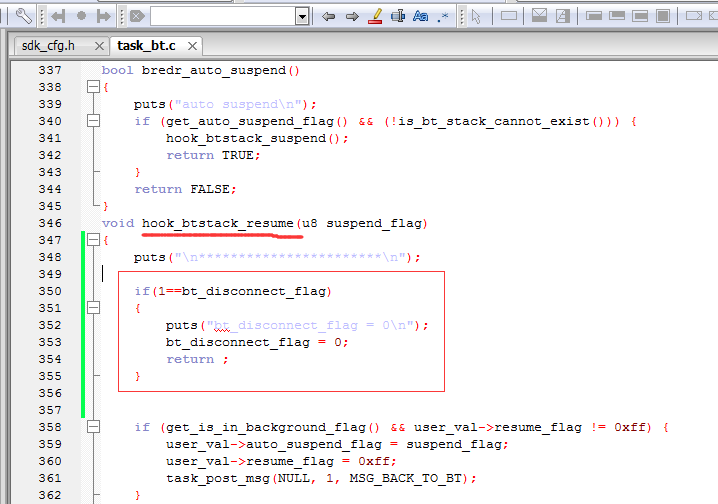
Task: Close the task_bt.c tab
Action: tap(192, 46)
